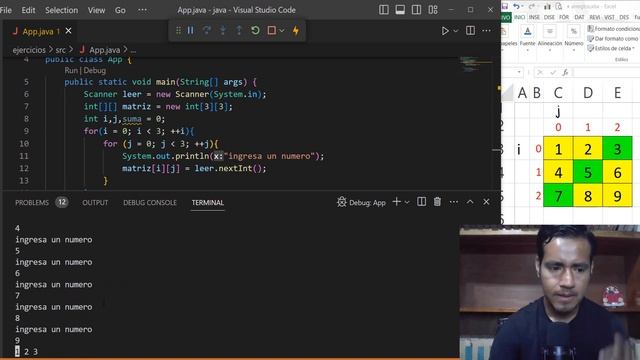Open Excel Alineación group button

[550, 38]
